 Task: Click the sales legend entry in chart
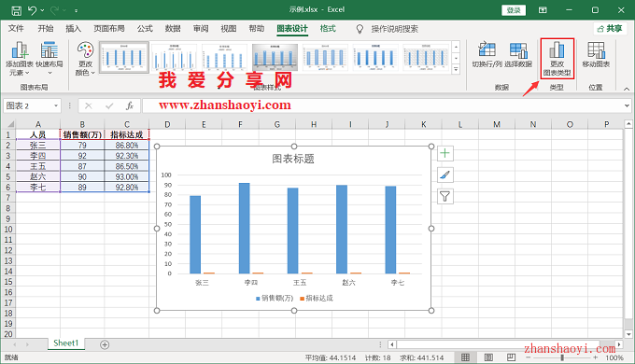pos(275,298)
